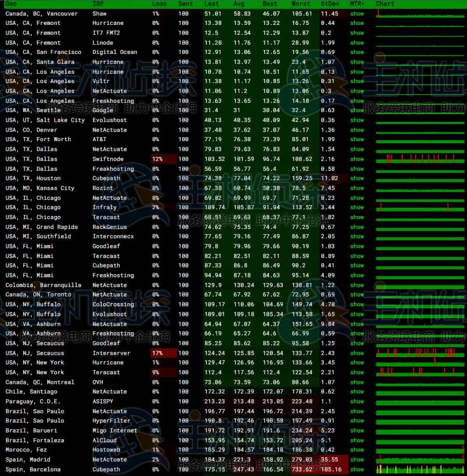Select the 17% loss cell for Interserver
This screenshot has width=467, height=476.
pyautogui.click(x=163, y=353)
